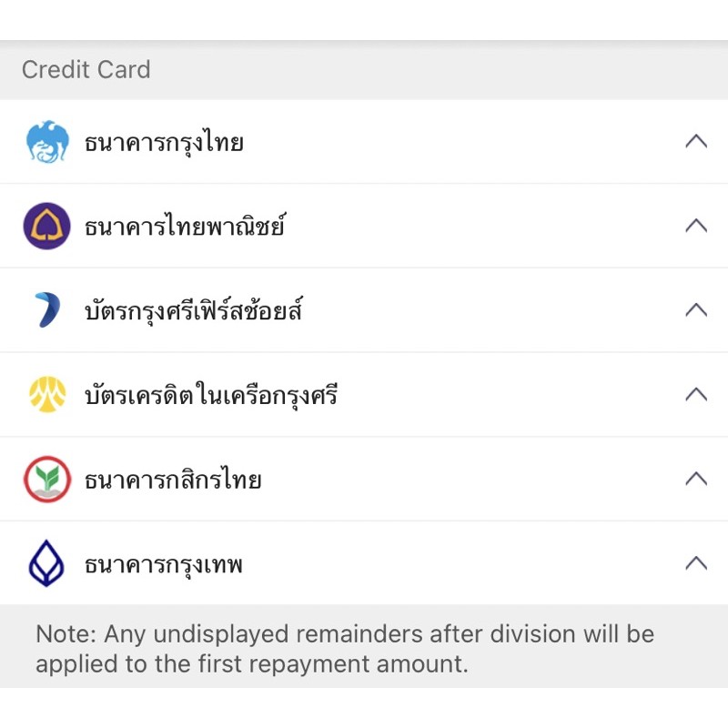The width and height of the screenshot is (728, 728).
Task: Click the Krungthai Bank bird logo
Action: (x=47, y=142)
